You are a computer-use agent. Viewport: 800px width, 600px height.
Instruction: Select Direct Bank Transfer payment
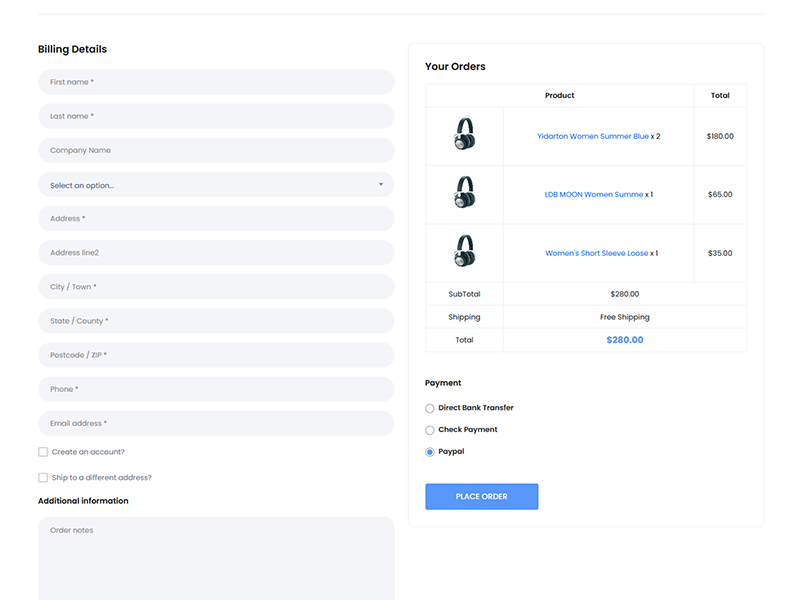pyautogui.click(x=430, y=408)
